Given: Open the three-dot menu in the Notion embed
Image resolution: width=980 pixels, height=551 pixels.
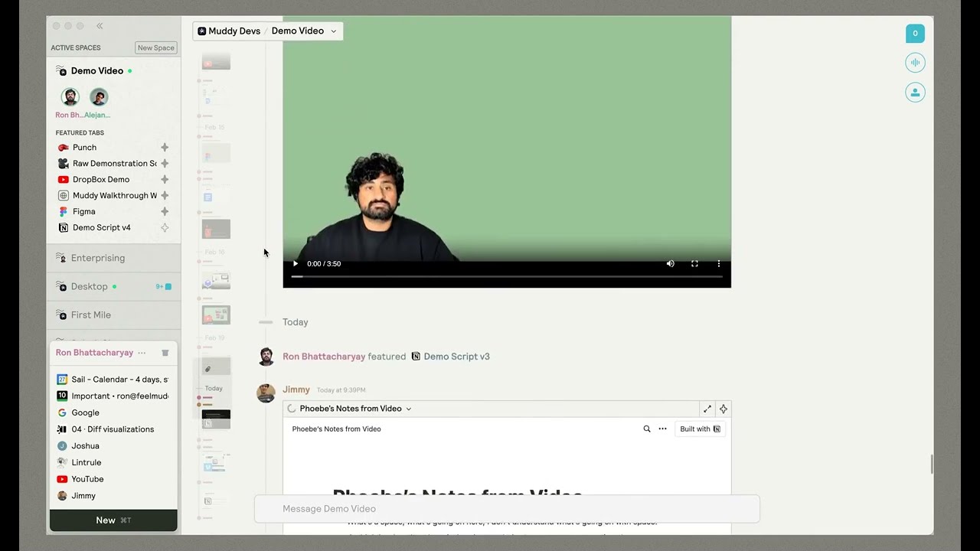Looking at the screenshot, I should (x=662, y=429).
